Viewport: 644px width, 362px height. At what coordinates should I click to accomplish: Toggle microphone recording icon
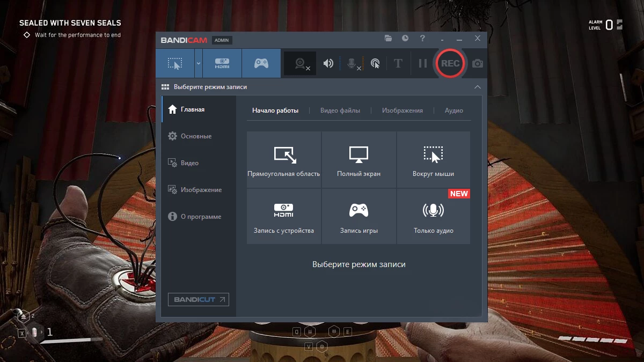pos(353,64)
